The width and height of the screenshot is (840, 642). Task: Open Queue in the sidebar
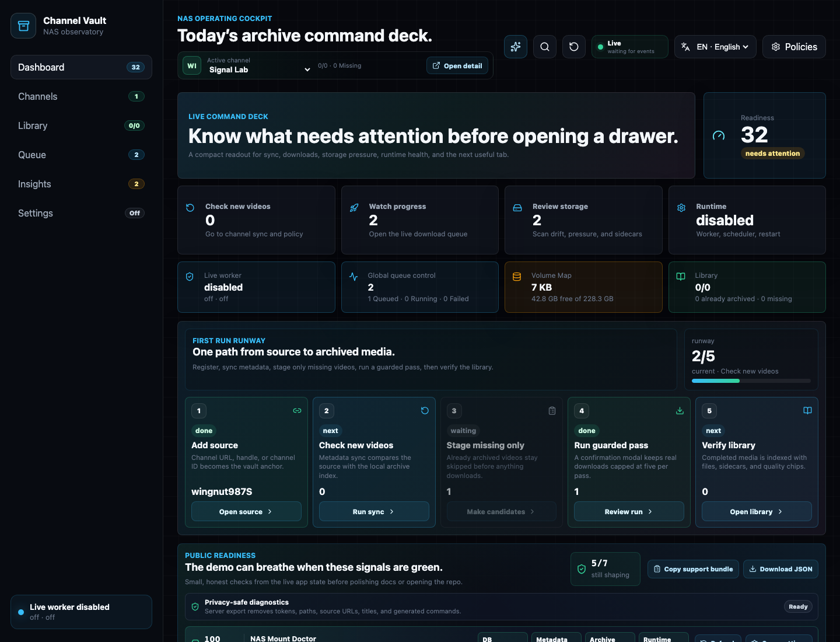[x=81, y=155]
